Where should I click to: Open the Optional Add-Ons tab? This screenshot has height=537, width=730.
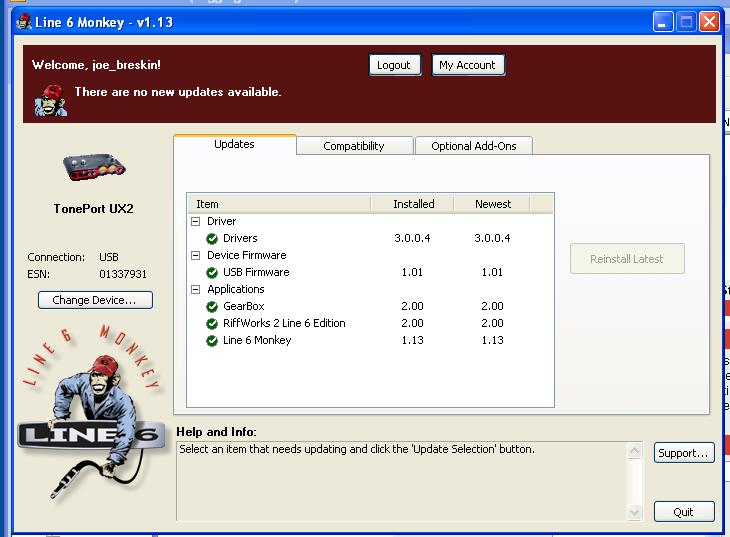473,146
